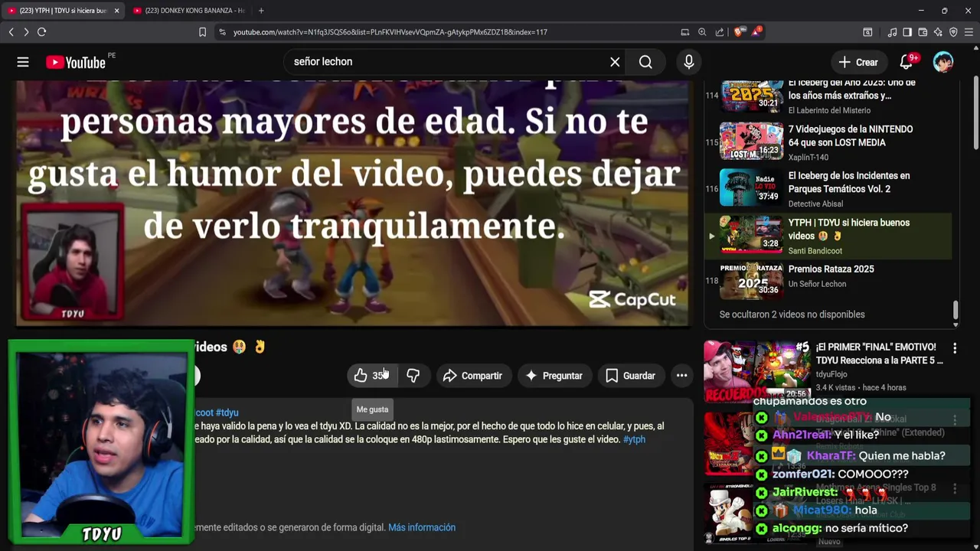Viewport: 980px width, 551px height.
Task: Open Brave Shields panel
Action: click(x=738, y=32)
